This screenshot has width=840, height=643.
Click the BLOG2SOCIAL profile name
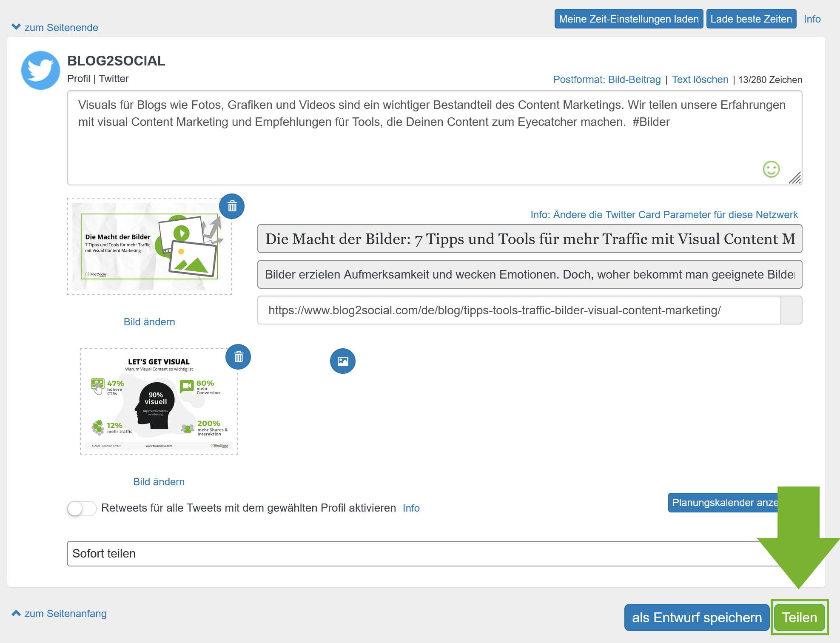point(116,61)
